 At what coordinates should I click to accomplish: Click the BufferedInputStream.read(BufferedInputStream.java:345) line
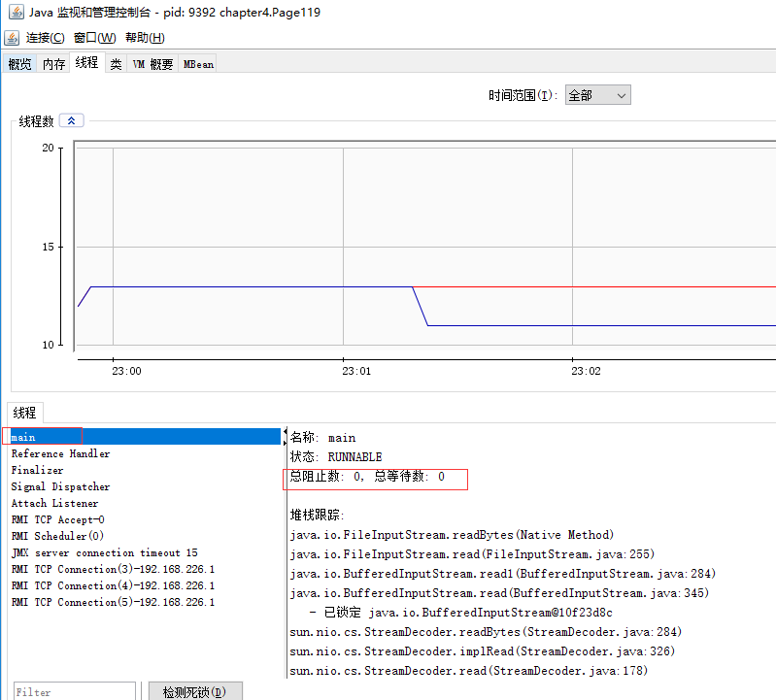[499, 592]
